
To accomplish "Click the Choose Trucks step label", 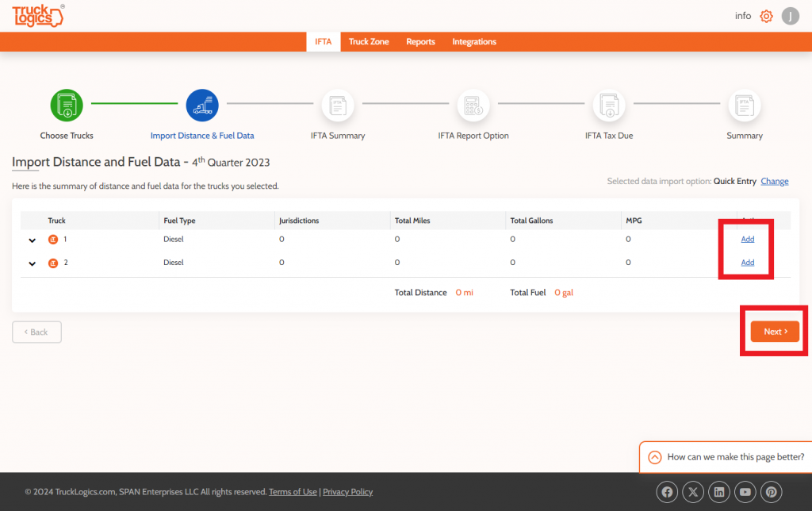I will pyautogui.click(x=67, y=135).
